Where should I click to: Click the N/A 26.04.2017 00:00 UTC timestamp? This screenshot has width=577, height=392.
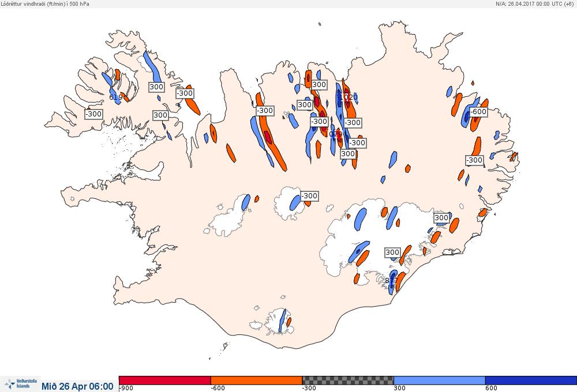536,3
